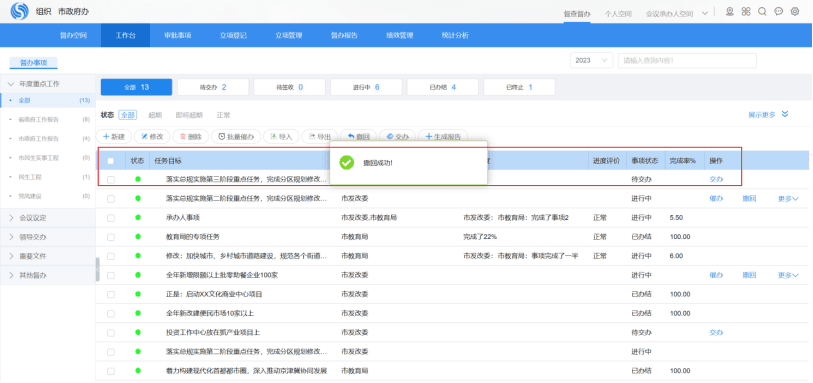The image size is (813, 383).
Task: Open the 立项管理 nav tab
Action: click(289, 35)
